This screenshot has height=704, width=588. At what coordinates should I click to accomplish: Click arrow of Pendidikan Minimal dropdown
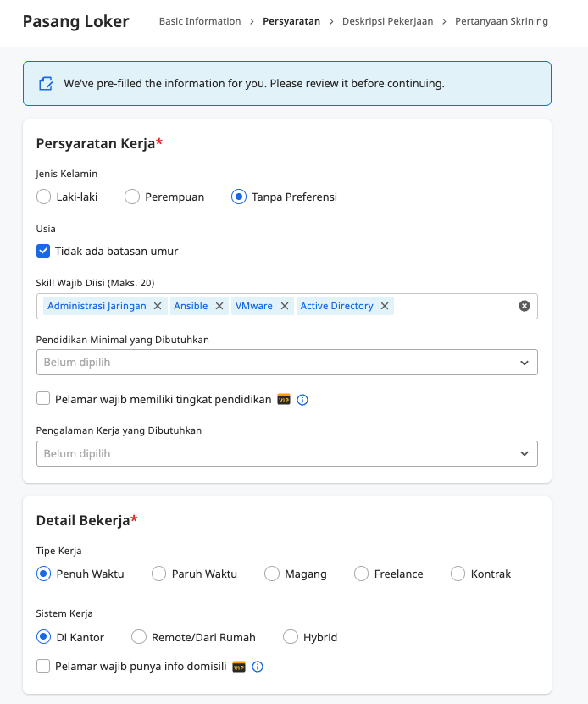click(524, 363)
